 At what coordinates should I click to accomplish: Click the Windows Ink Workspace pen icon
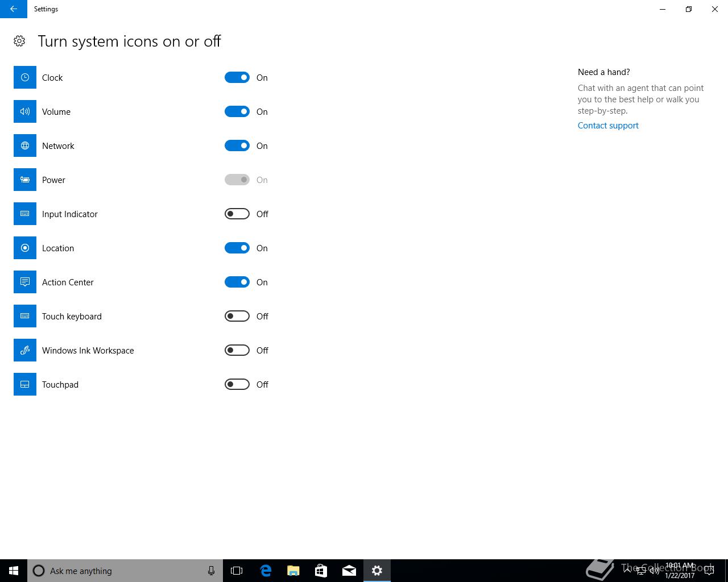tap(25, 350)
